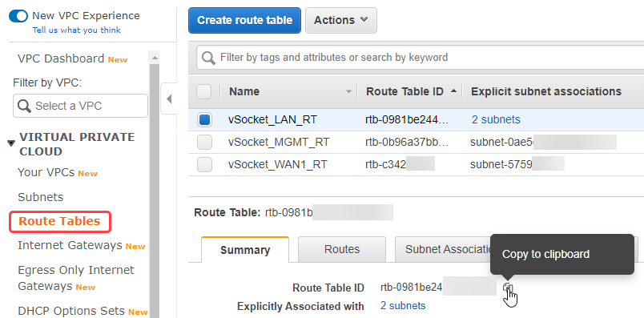Image resolution: width=644 pixels, height=318 pixels.
Task: Uncheck the vSocket_LAN_RT row checkbox
Action: tap(204, 120)
